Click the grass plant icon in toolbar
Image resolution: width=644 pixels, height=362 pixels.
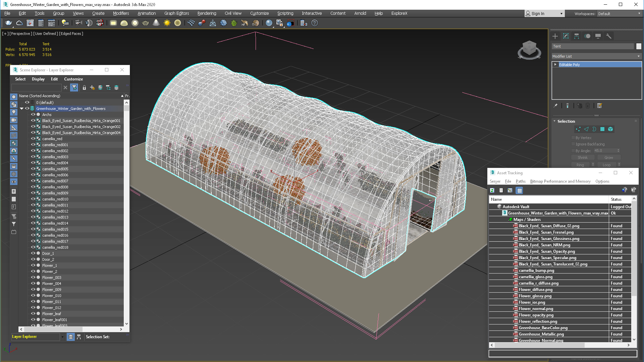[x=234, y=23]
